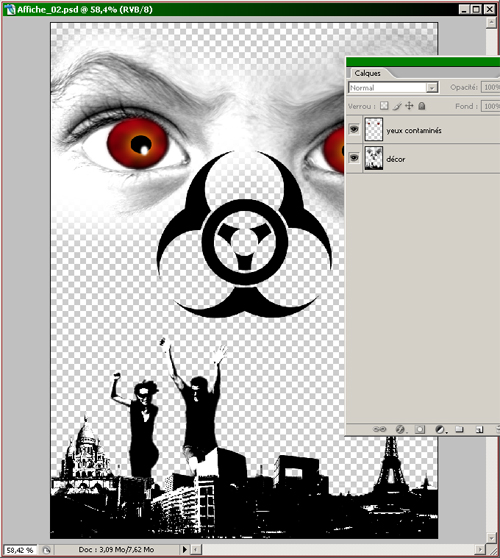
Task: Select the décor layer name
Action: [396, 159]
